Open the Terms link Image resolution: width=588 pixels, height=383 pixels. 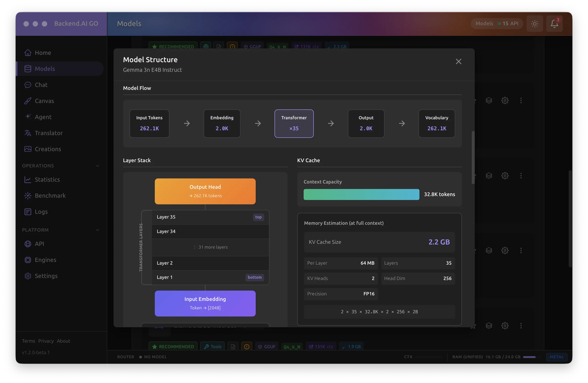tap(28, 341)
